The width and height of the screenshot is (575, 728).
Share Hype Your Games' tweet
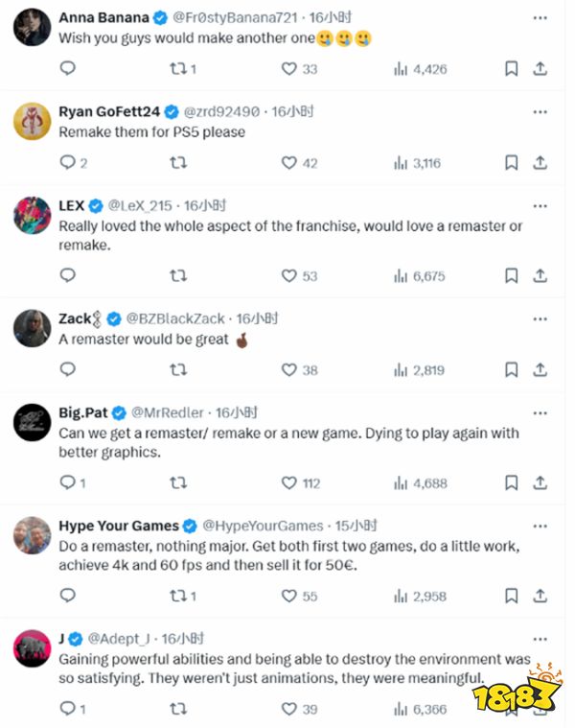click(540, 596)
